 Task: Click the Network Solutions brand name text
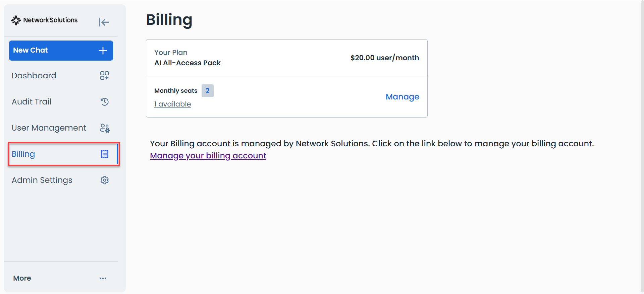click(x=50, y=20)
